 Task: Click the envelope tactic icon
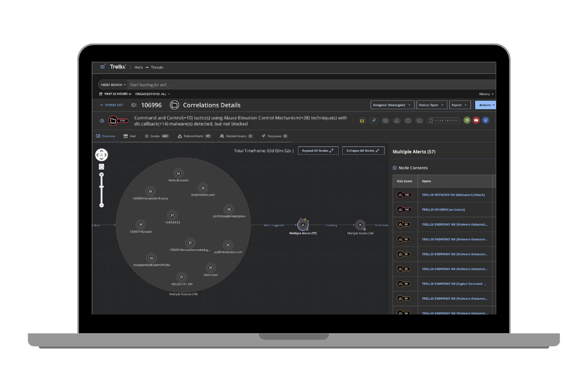coord(385,120)
